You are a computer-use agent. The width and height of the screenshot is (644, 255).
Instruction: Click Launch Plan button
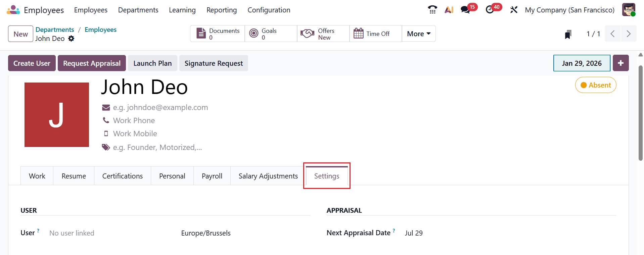tap(152, 63)
